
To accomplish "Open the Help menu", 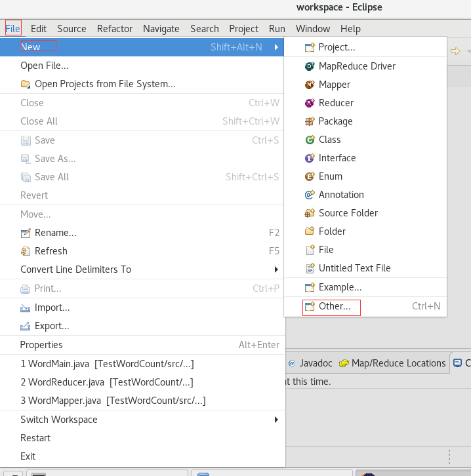I will (350, 29).
